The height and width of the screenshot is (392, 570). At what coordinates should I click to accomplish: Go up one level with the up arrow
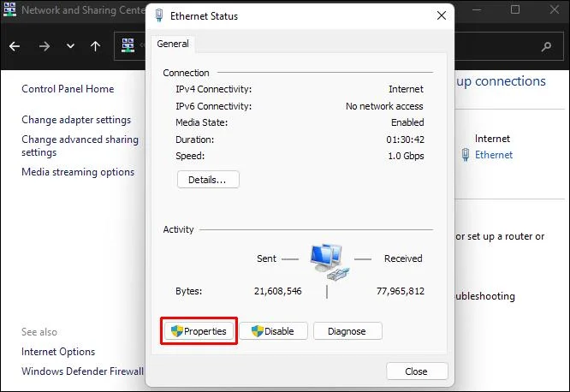95,46
